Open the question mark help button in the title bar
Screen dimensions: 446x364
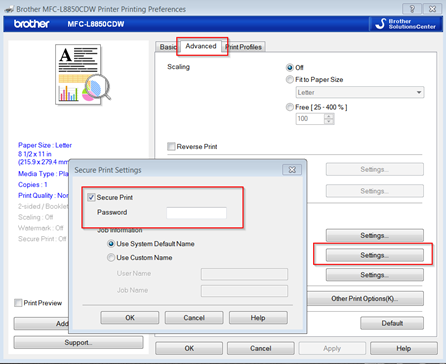click(412, 9)
